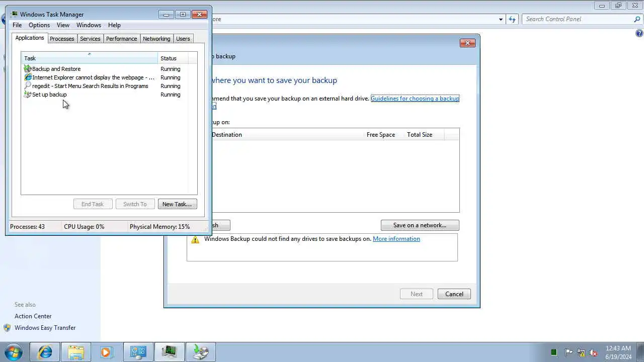Close the Set up backup dialog
644x362 pixels.
(x=467, y=43)
